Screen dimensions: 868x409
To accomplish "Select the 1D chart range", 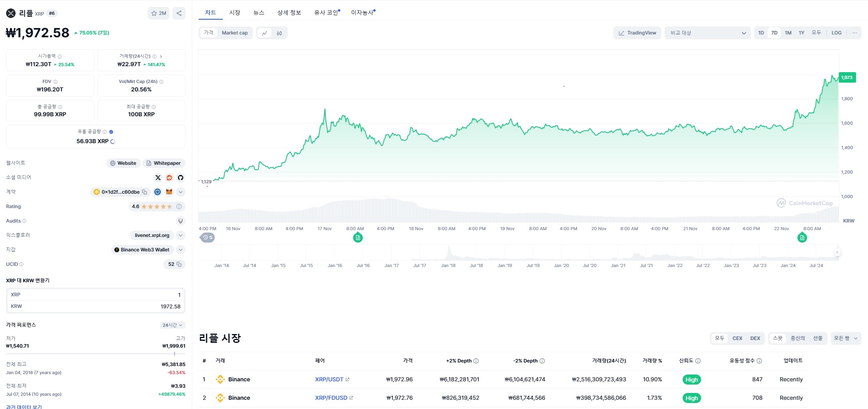I will coord(761,33).
